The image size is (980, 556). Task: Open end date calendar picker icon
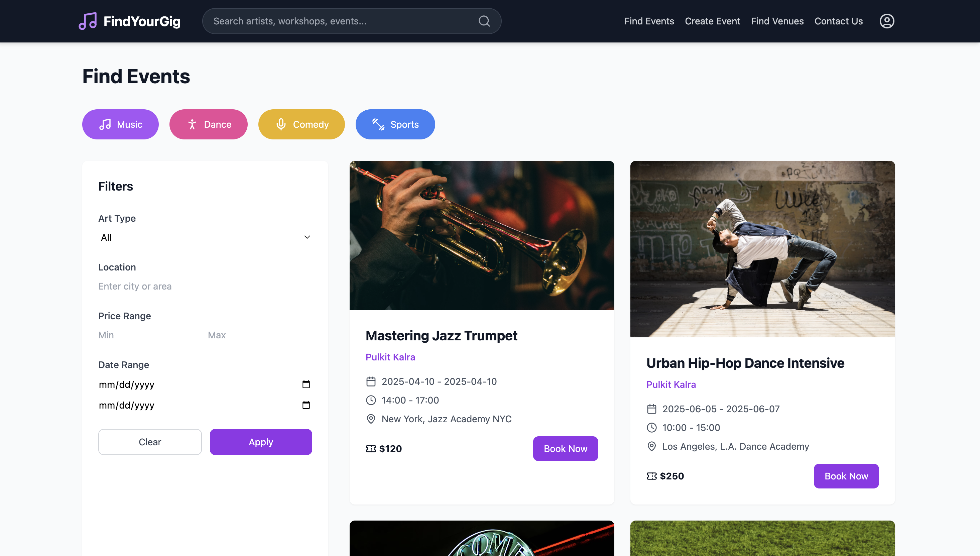tap(306, 405)
